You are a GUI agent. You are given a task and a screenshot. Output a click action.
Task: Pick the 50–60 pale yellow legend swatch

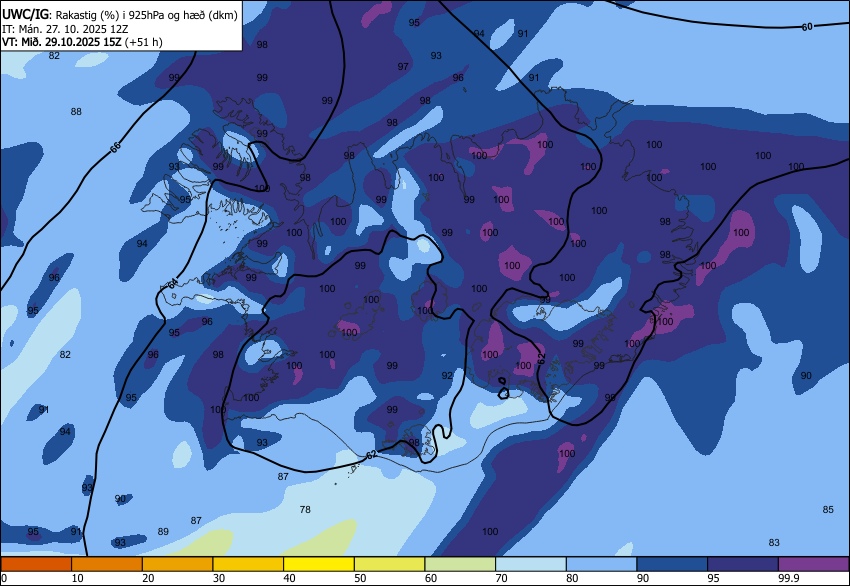point(389,564)
